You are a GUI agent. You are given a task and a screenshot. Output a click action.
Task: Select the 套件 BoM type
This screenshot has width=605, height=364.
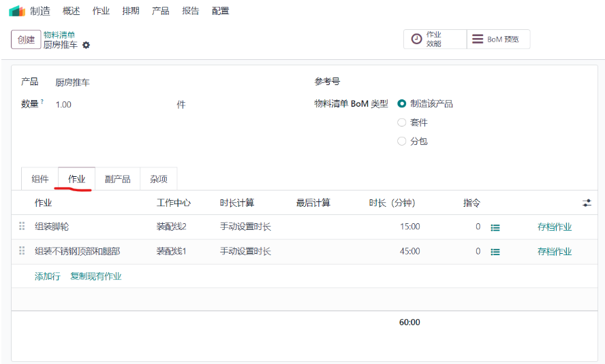click(402, 122)
